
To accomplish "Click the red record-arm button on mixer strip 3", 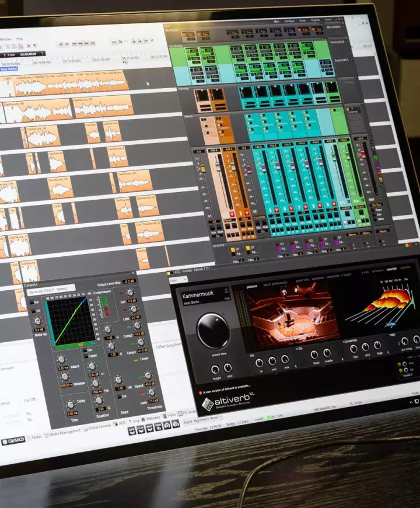I will (x=247, y=213).
